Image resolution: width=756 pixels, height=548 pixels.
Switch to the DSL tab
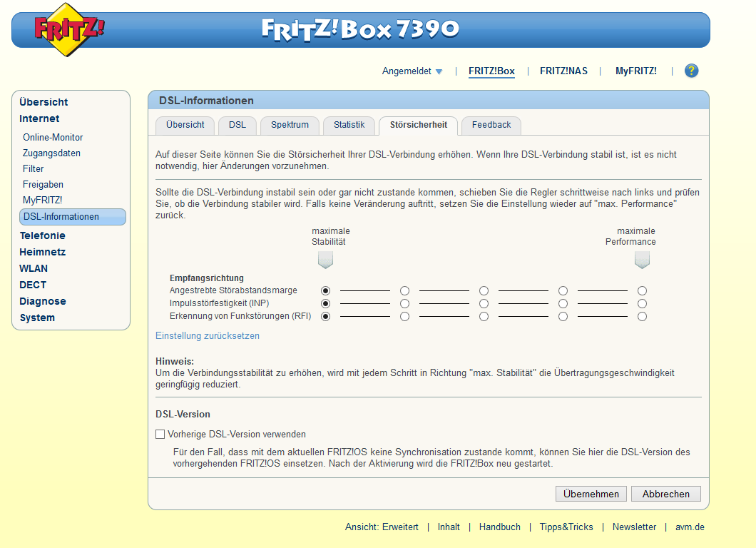pyautogui.click(x=237, y=125)
